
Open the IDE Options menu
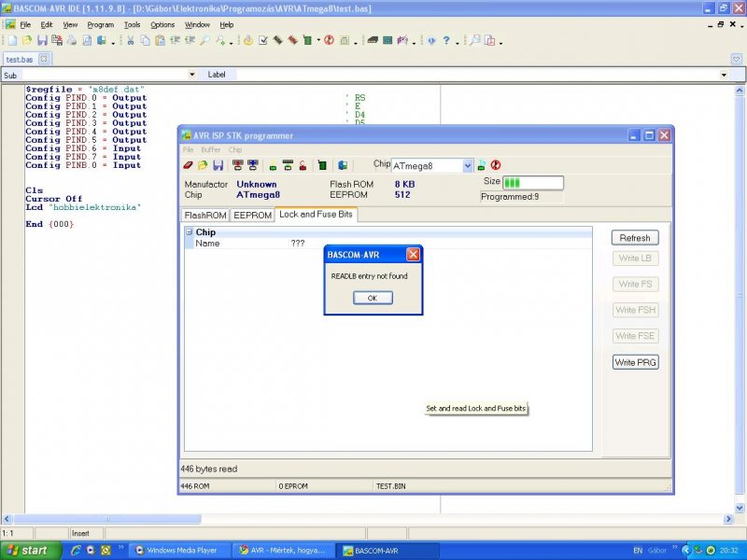(x=162, y=25)
